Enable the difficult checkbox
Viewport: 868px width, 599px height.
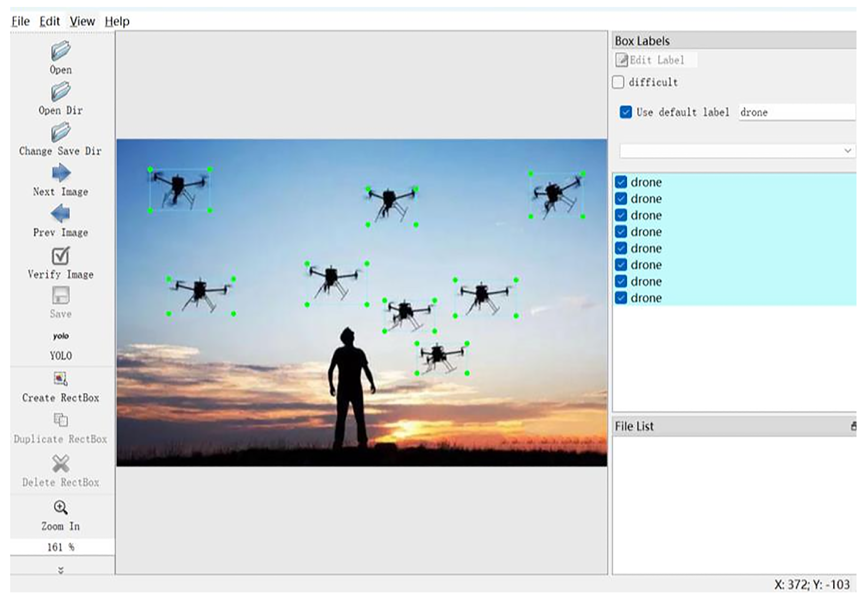pyautogui.click(x=618, y=82)
